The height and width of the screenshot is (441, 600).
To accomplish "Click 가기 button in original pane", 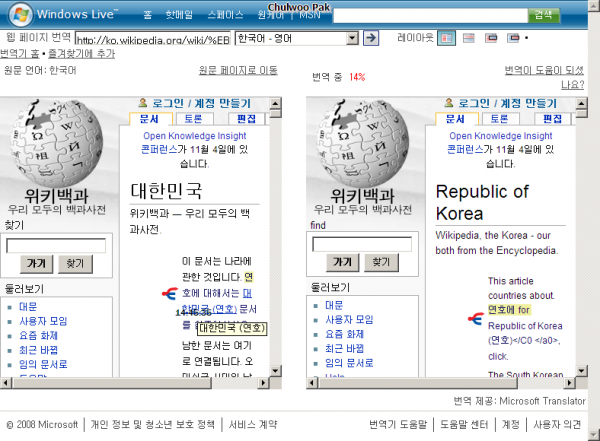I will tap(36, 263).
